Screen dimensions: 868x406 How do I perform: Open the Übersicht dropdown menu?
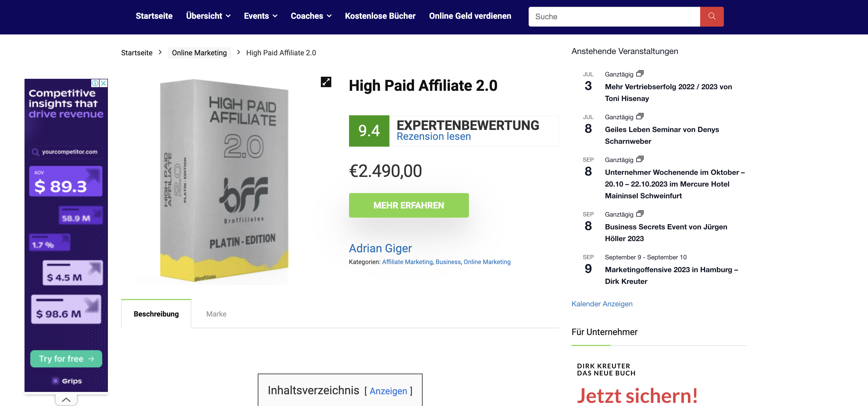(208, 16)
